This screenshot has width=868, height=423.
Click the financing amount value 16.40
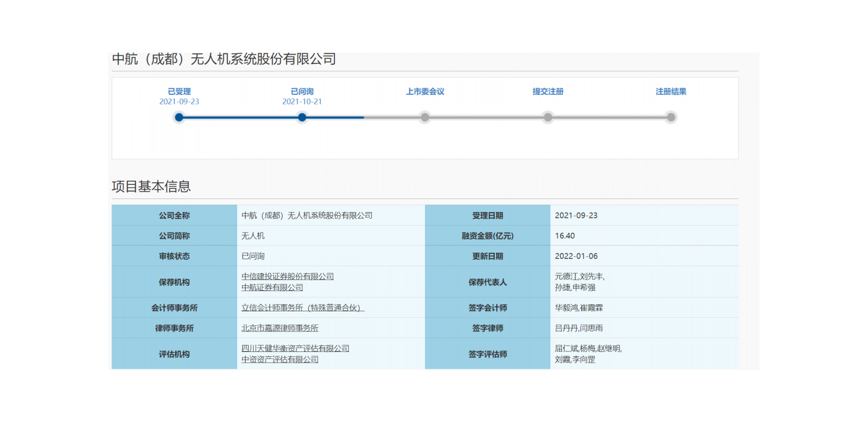[565, 236]
